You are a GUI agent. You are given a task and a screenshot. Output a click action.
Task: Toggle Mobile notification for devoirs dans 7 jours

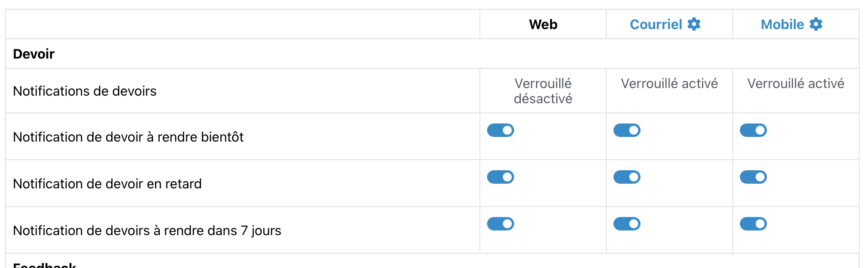(x=753, y=224)
